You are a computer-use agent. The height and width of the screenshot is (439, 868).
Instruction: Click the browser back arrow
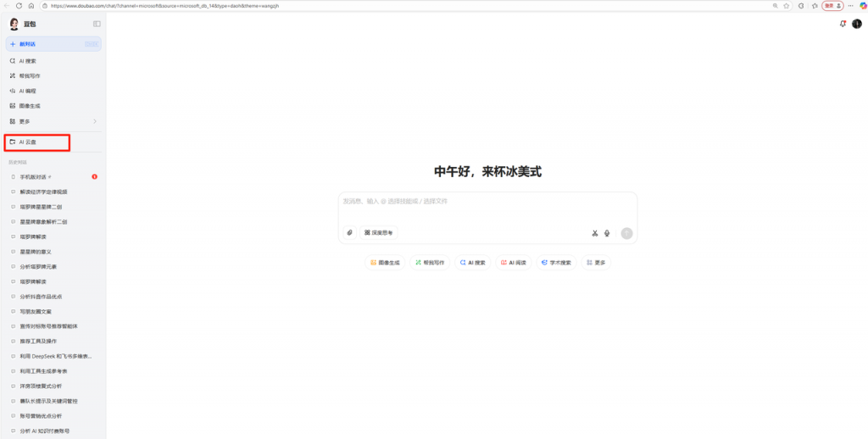[7, 6]
